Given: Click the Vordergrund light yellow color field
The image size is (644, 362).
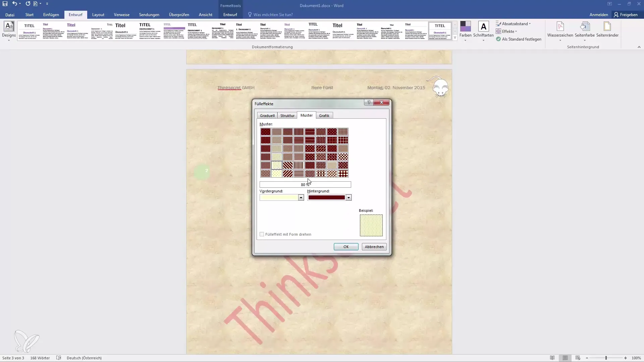Looking at the screenshot, I should click(279, 198).
